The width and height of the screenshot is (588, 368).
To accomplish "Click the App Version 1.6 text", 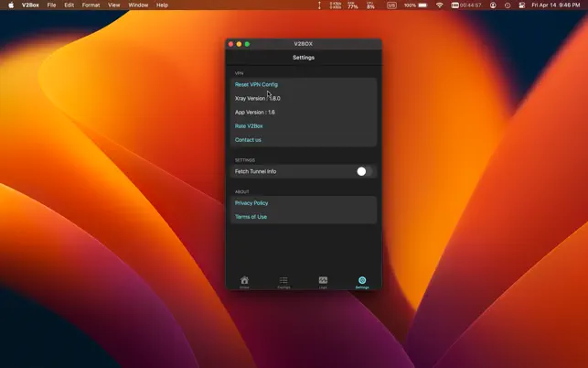I will click(x=255, y=113).
